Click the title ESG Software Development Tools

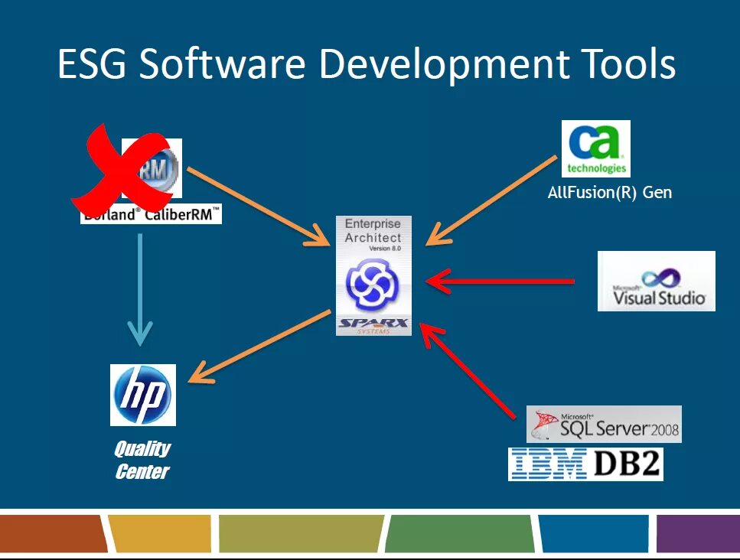coord(367,64)
